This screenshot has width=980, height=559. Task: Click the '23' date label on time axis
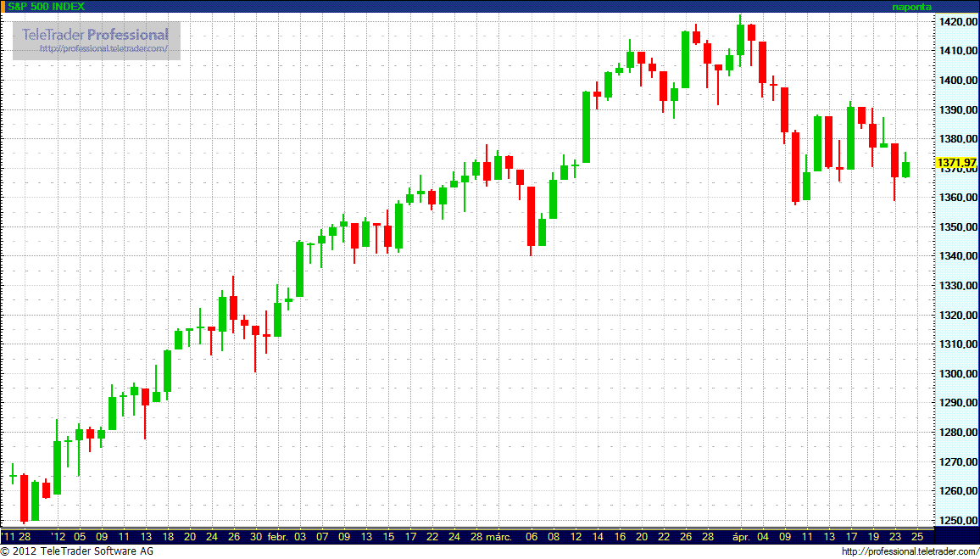[895, 536]
